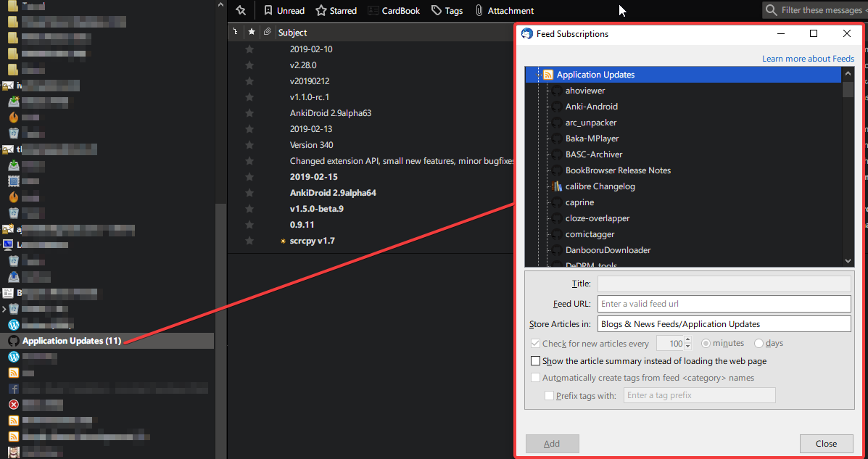Star the AnkiDroid 2.9alpha64 message
This screenshot has height=459, width=868.
pos(249,193)
